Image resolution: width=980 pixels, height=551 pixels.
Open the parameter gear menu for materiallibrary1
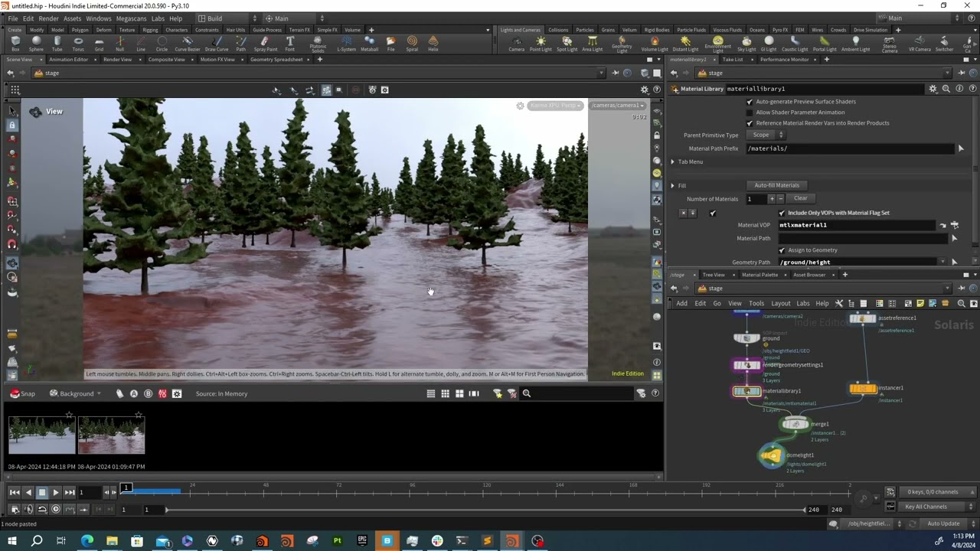[x=933, y=89]
